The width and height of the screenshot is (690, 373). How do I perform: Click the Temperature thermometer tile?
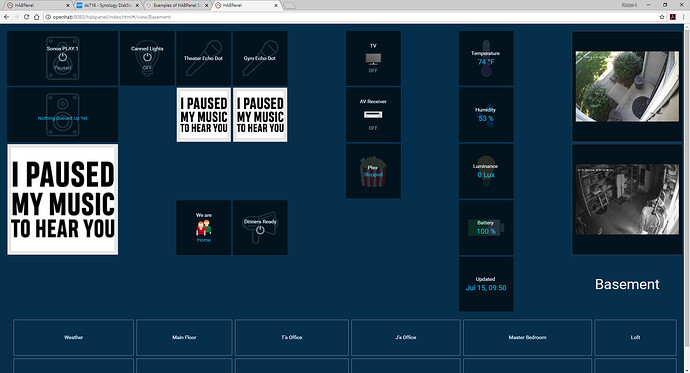pos(486,58)
